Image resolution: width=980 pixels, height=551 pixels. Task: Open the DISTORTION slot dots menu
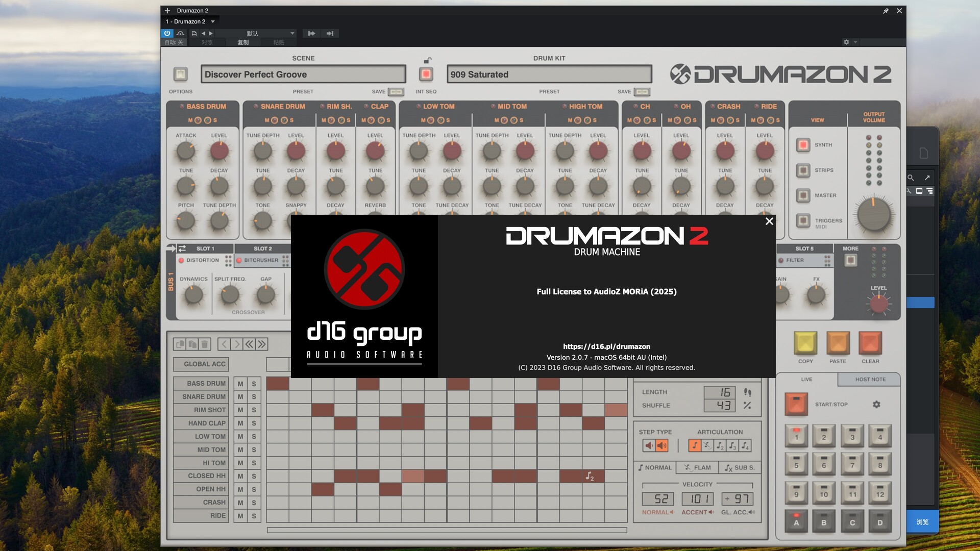[228, 261]
